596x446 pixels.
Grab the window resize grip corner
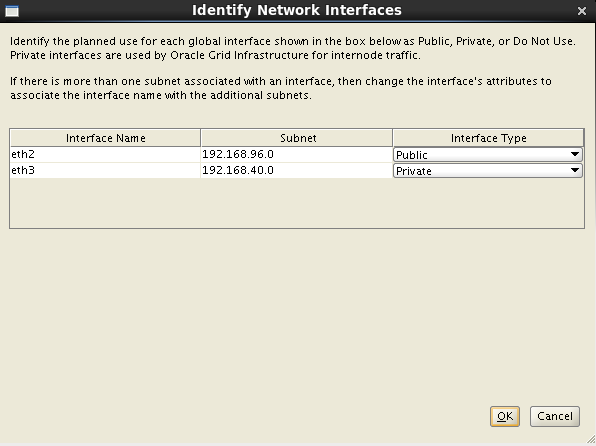591,440
